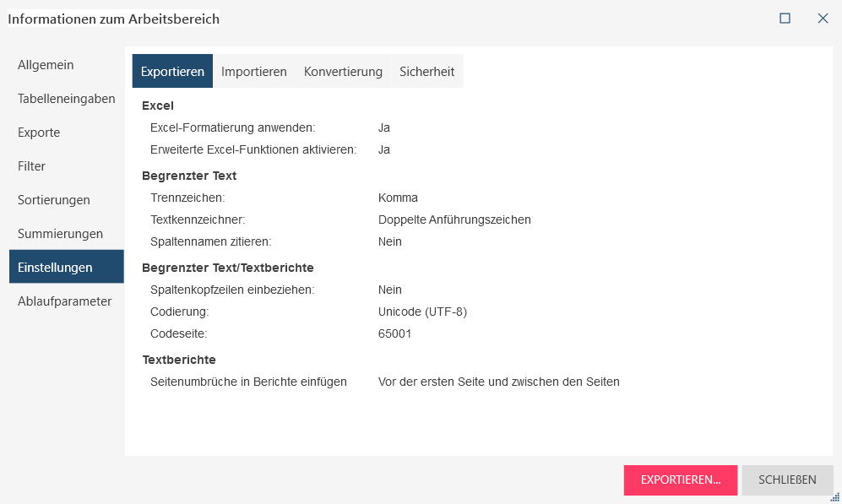The width and height of the screenshot is (842, 504).
Task: Click the Codeseite value 65001
Action: click(395, 333)
